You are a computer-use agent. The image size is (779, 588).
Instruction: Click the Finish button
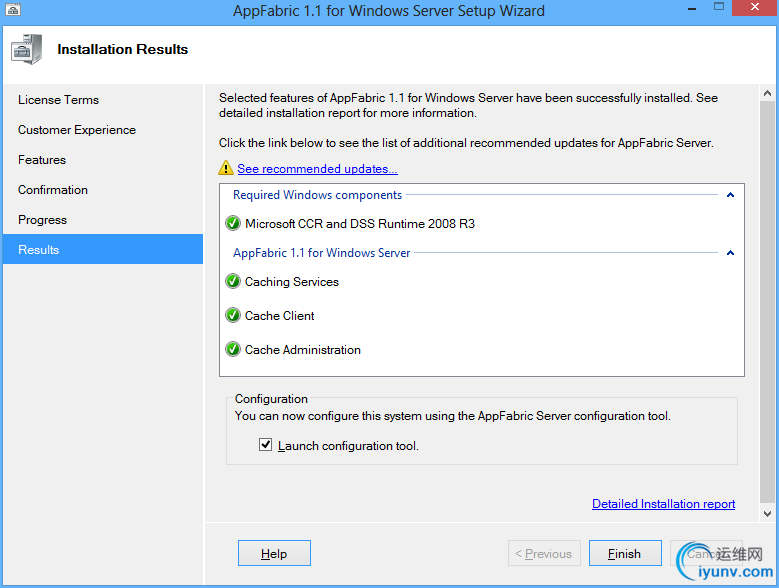coord(625,553)
